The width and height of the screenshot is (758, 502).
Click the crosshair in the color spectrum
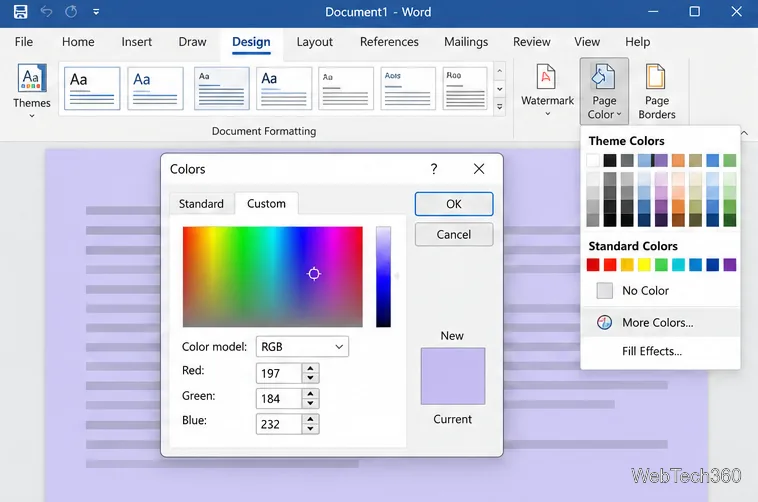(x=314, y=274)
